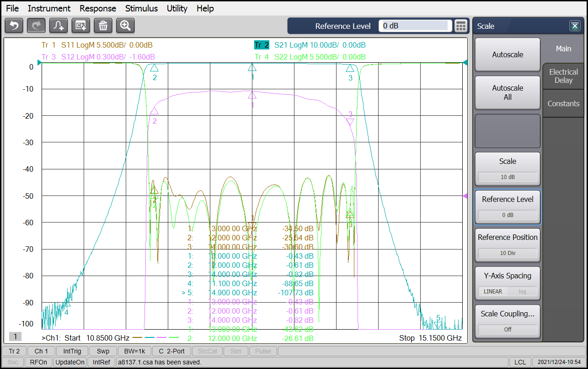
Task: Click the add channel toolbar icon
Action: [x=81, y=26]
